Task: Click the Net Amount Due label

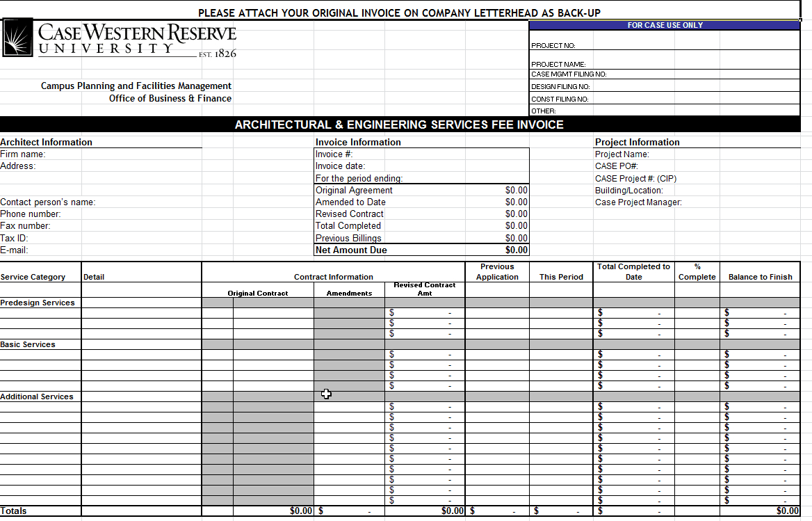Action: (351, 250)
